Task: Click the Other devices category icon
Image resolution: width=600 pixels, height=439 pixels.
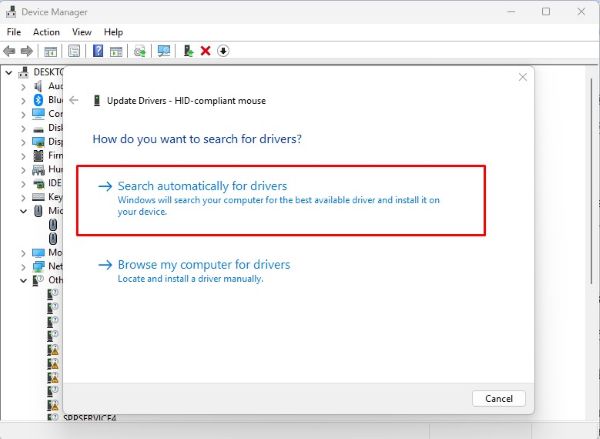Action: (38, 281)
